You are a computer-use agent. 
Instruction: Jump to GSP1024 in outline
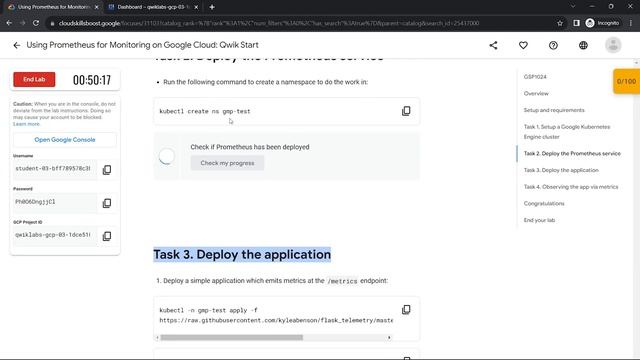point(535,77)
